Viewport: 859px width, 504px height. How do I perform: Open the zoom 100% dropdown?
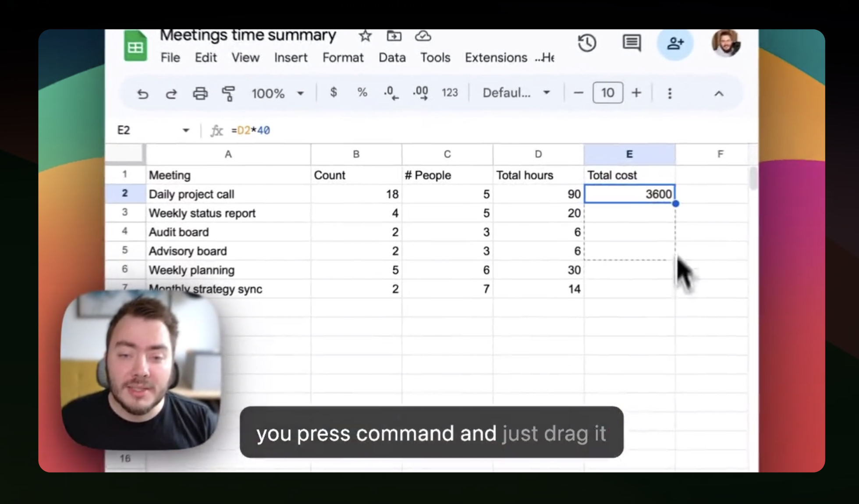pyautogui.click(x=277, y=93)
